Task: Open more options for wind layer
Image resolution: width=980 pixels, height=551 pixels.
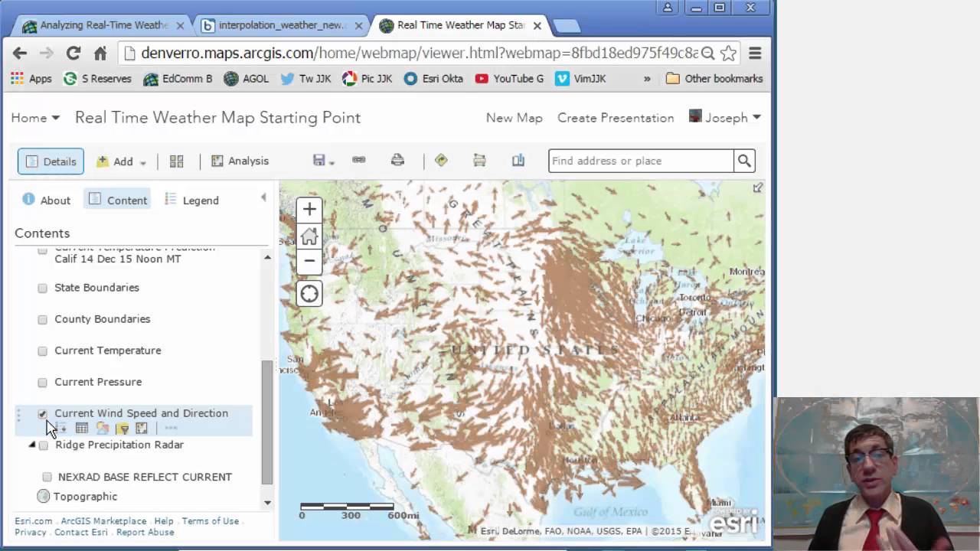Action: click(171, 429)
